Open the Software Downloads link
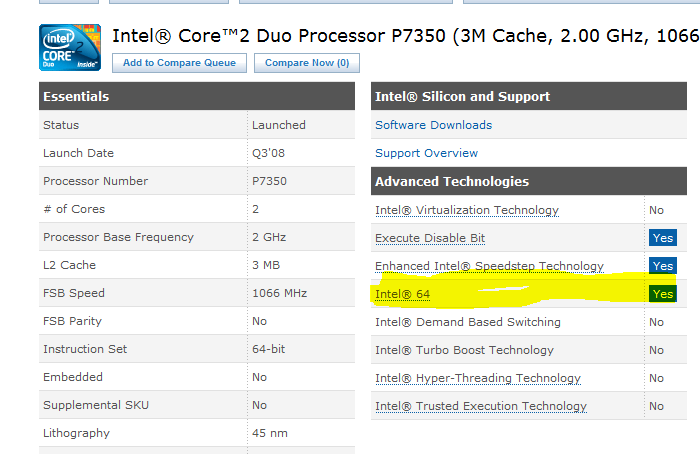Viewport: 700px width, 454px height. coord(433,125)
